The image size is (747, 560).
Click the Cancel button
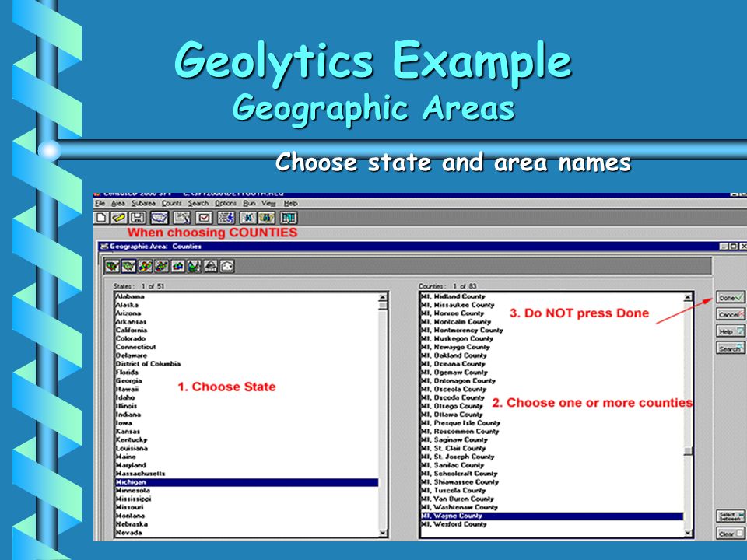[731, 314]
